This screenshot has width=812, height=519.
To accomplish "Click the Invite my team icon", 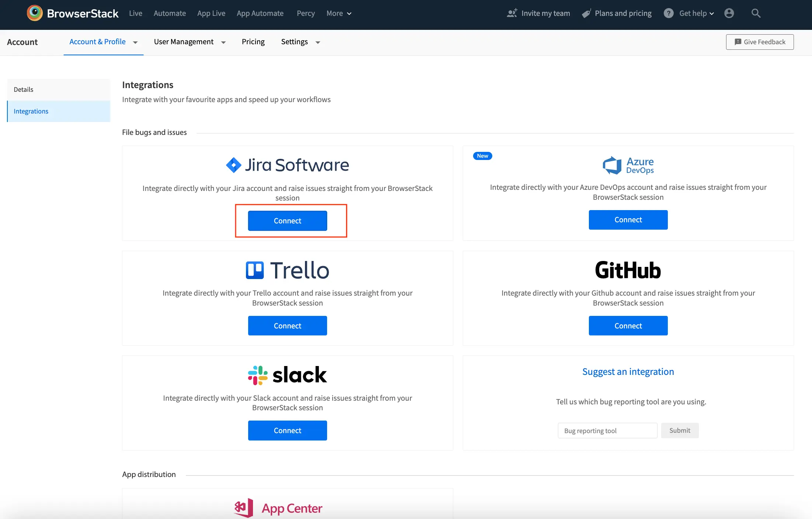I will click(x=512, y=13).
